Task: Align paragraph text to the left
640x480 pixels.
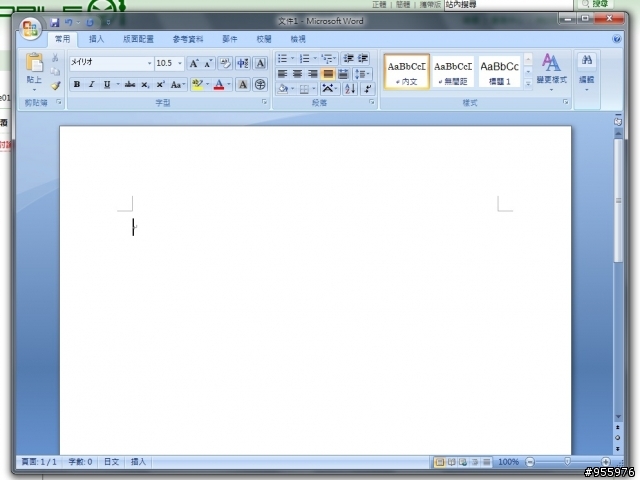Action: pos(282,74)
